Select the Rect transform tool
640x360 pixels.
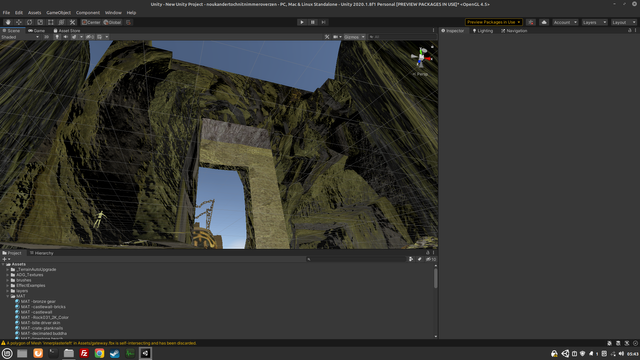[51, 22]
